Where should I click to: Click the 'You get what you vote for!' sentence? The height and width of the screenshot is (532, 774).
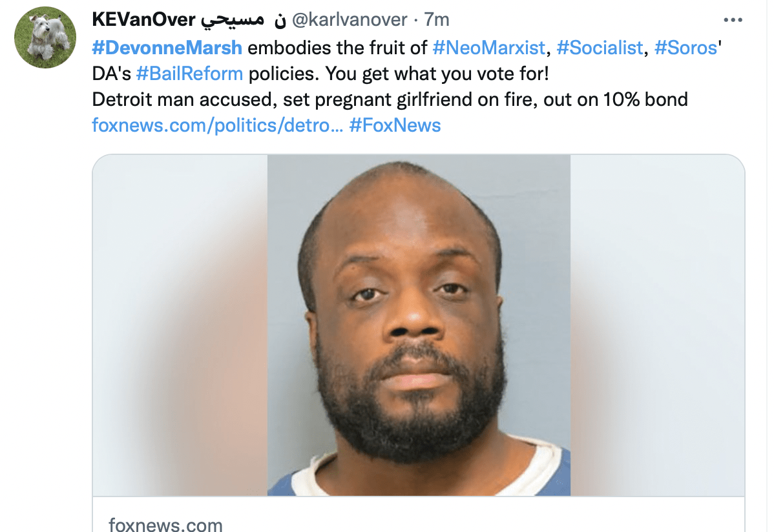pyautogui.click(x=437, y=74)
